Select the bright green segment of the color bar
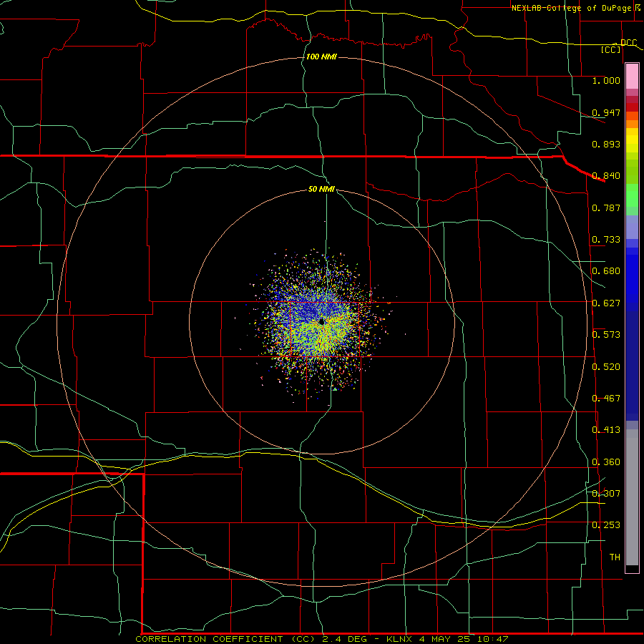Screen dimensions: 644x644 tap(632, 195)
